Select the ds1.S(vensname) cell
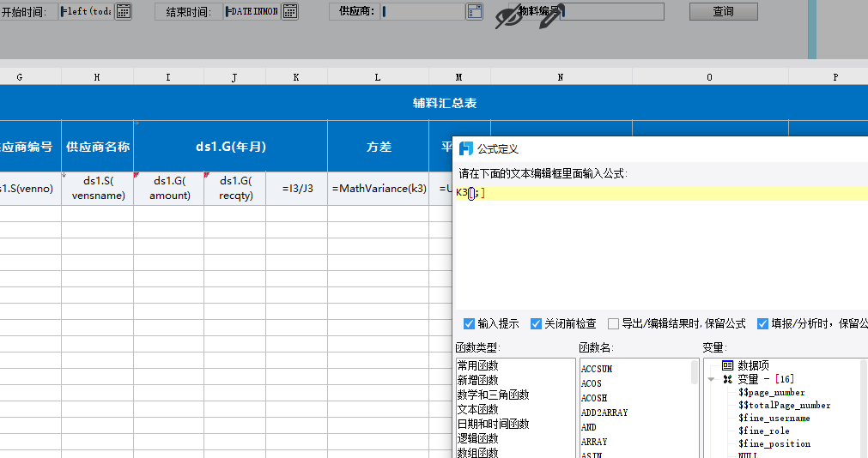 pos(97,188)
